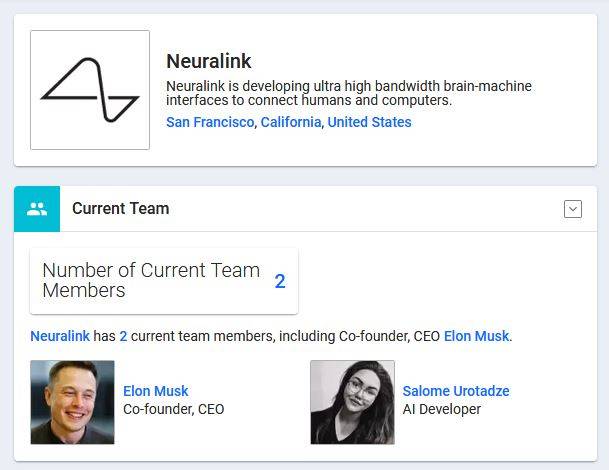609x470 pixels.
Task: Click the blue 2 in the summary sentence
Action: (x=123, y=336)
